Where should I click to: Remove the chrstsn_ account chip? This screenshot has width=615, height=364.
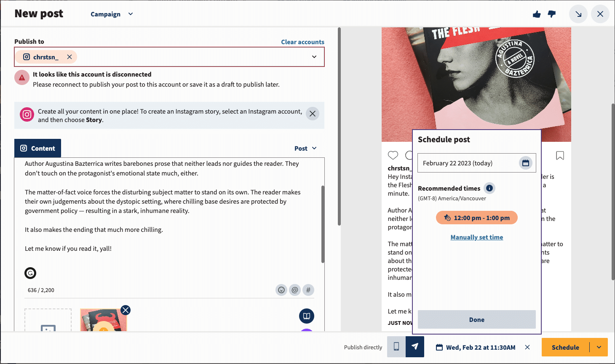pos(70,57)
